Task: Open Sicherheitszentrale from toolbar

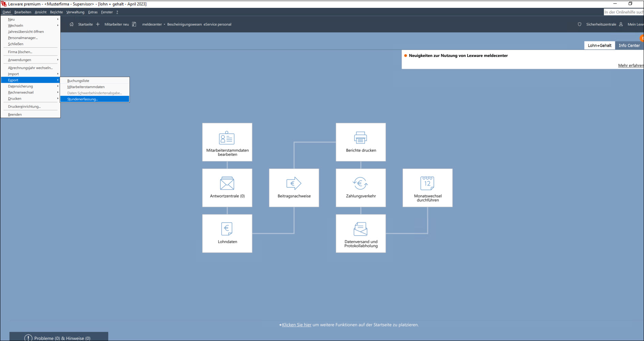Action: click(x=601, y=24)
